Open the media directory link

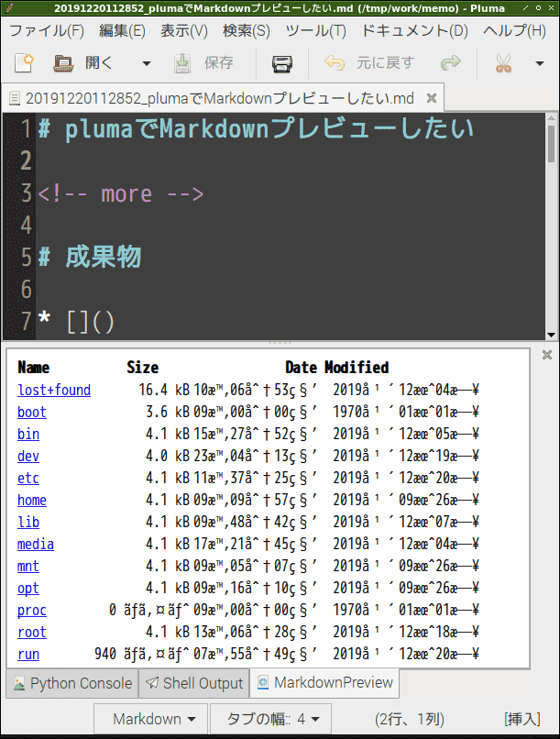[x=36, y=545]
